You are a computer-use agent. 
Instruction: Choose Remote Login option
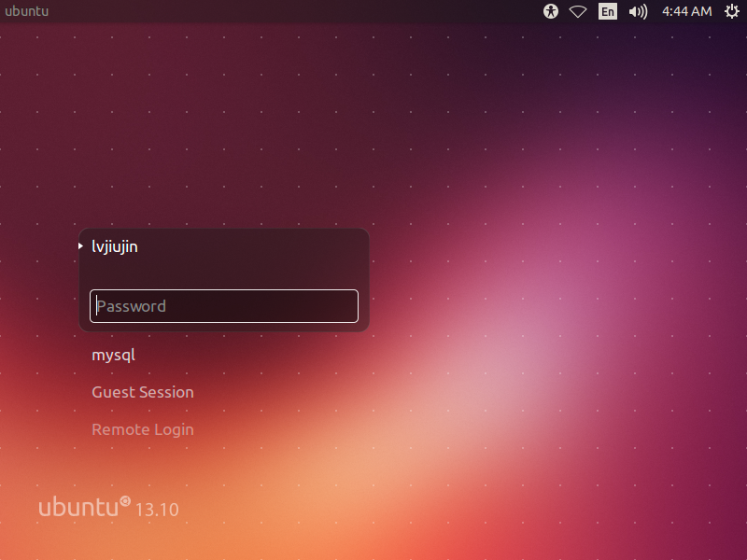[x=143, y=429]
